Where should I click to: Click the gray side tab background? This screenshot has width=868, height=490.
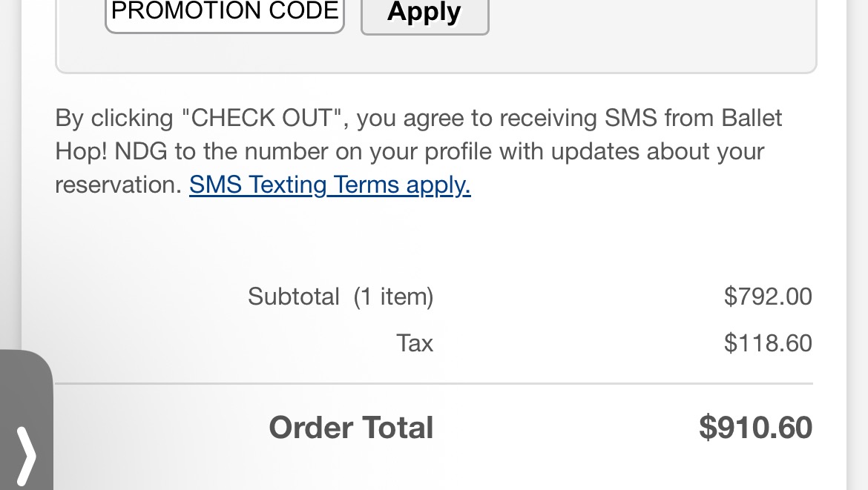pyautogui.click(x=26, y=385)
